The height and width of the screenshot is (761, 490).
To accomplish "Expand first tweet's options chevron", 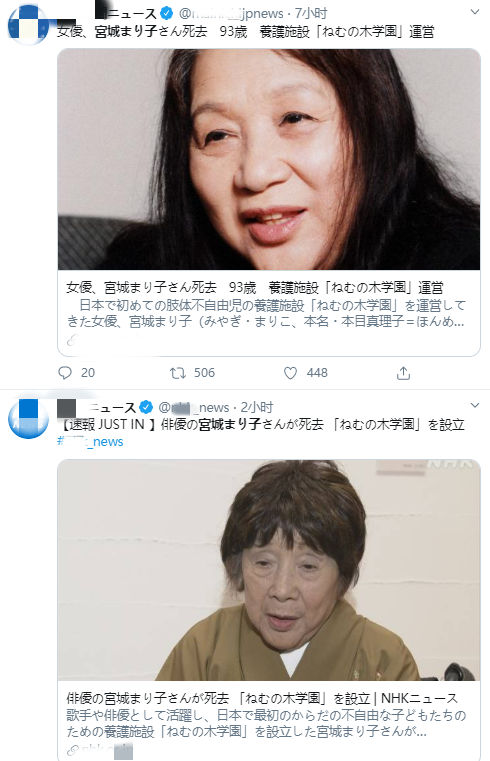I will (475, 12).
